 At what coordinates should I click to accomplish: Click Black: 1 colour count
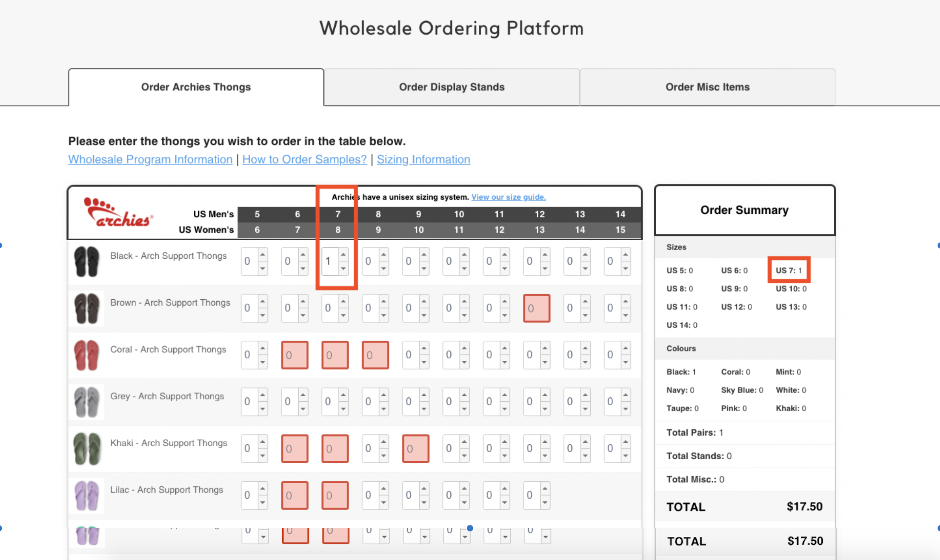681,372
